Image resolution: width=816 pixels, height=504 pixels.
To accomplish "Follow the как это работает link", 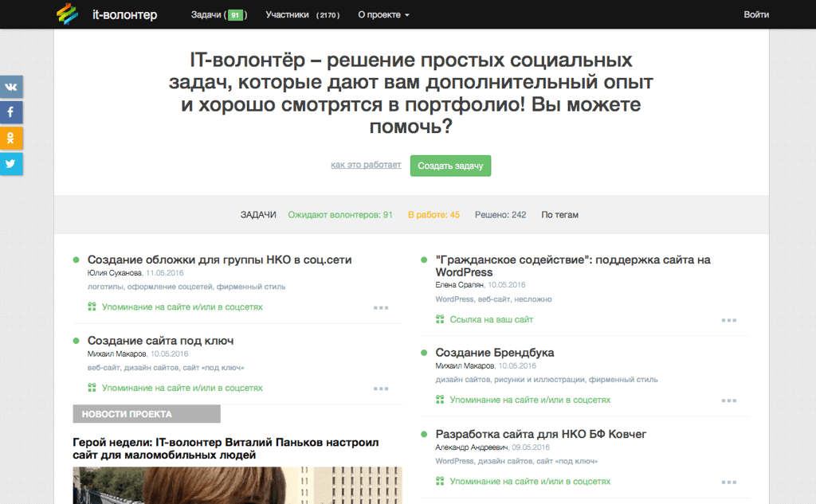I will pos(366,165).
